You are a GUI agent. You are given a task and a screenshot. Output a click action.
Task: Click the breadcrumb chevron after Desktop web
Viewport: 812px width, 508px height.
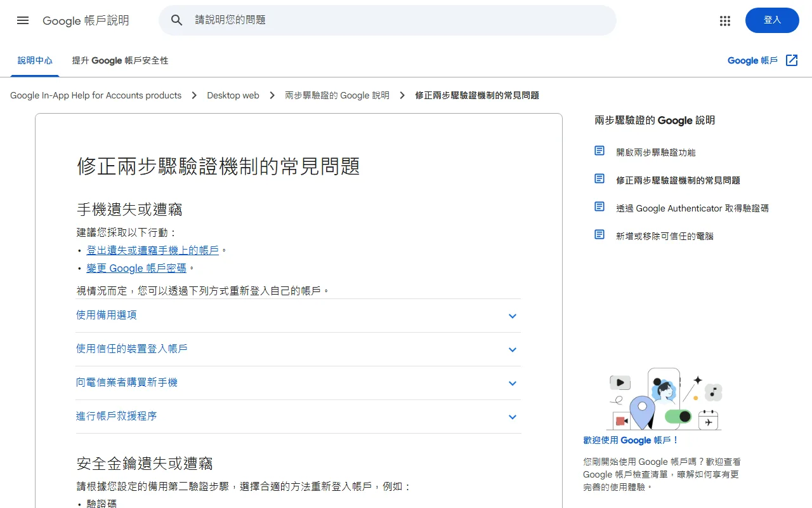pyautogui.click(x=272, y=95)
